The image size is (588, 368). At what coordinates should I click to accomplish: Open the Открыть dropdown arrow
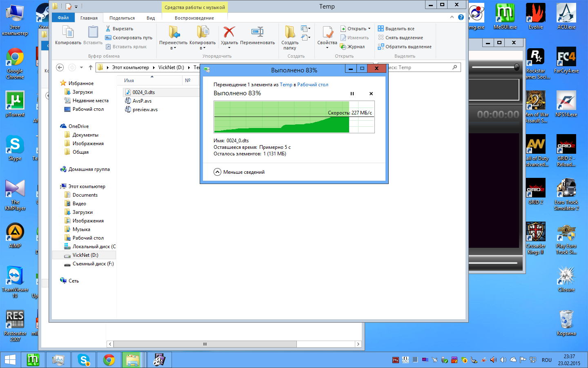pyautogui.click(x=369, y=29)
